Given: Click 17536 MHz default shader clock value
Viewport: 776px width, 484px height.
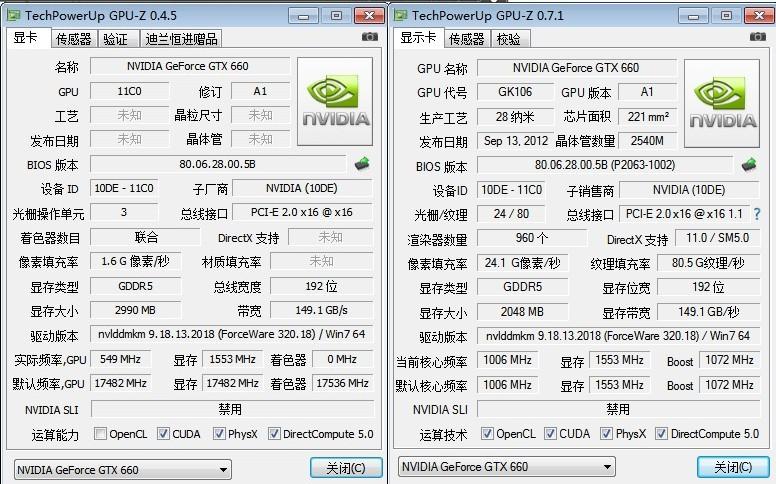Looking at the screenshot, I should [342, 384].
